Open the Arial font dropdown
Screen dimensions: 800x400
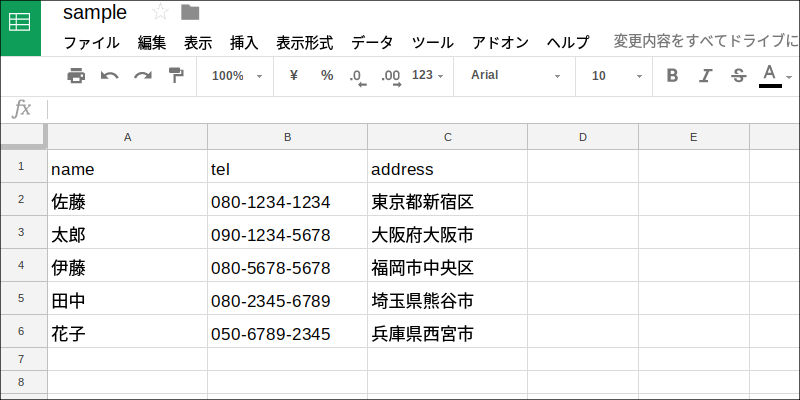click(x=515, y=76)
